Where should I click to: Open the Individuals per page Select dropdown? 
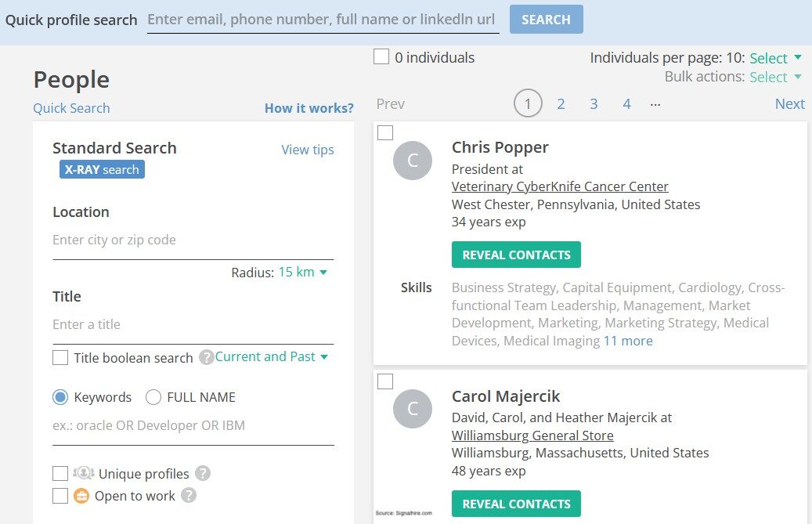click(775, 58)
